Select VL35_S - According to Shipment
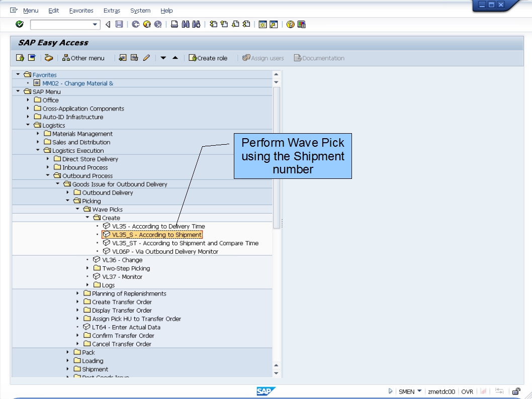The image size is (532, 399). (x=152, y=235)
